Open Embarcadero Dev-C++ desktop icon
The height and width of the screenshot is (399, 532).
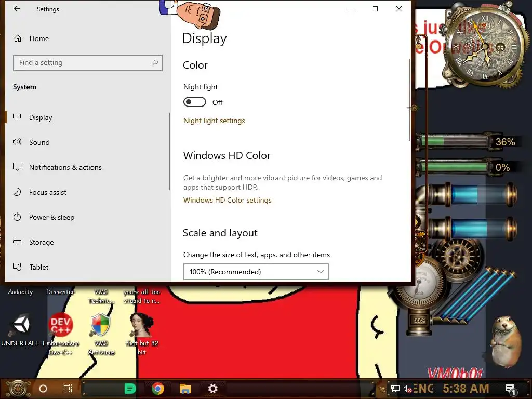point(61,333)
